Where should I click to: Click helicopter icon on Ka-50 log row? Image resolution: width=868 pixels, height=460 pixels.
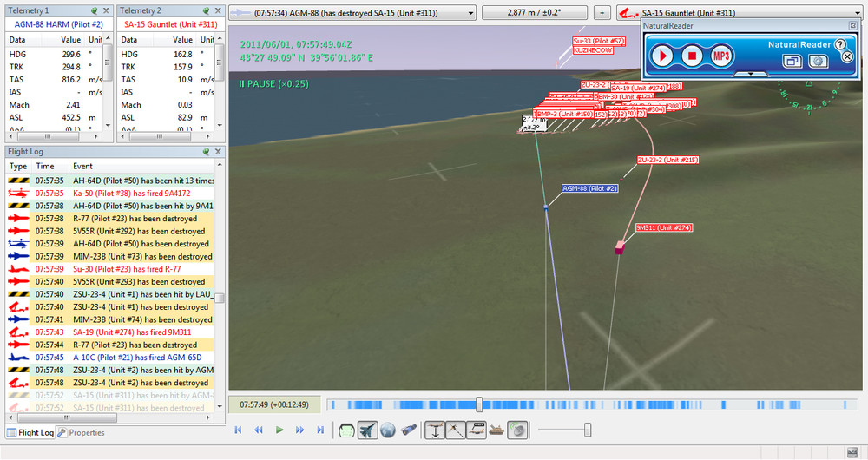tap(18, 194)
